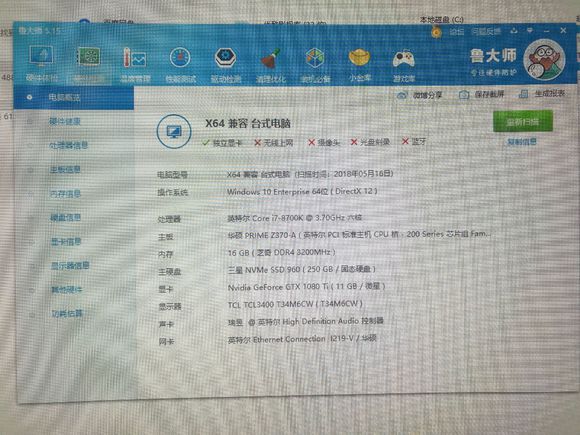Image resolution: width=580 pixels, height=435 pixels.
Task: Switch to 显卡信息 sidebar item
Action: point(66,242)
